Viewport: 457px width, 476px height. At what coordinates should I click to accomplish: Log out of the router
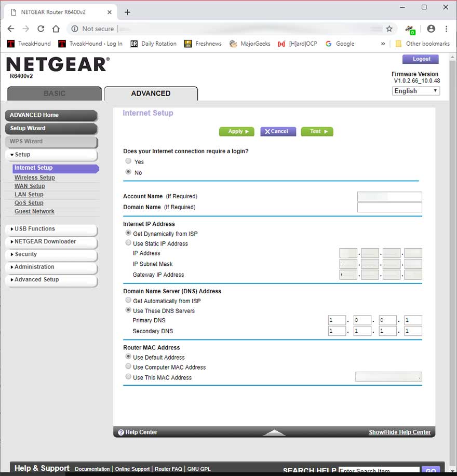pyautogui.click(x=421, y=59)
